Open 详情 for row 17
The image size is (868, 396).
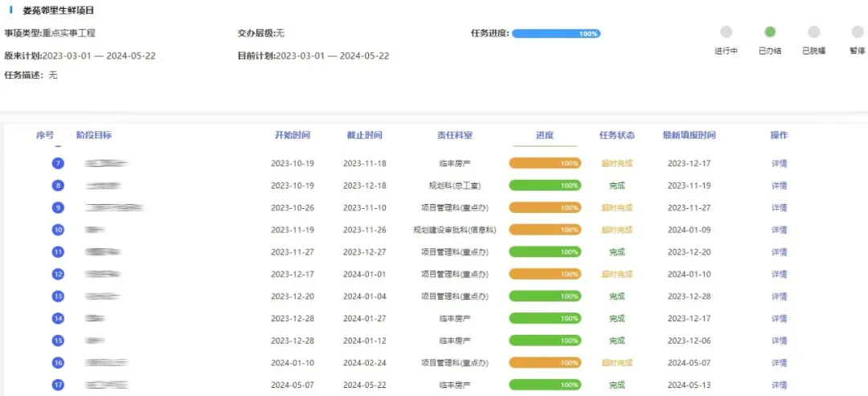[779, 385]
